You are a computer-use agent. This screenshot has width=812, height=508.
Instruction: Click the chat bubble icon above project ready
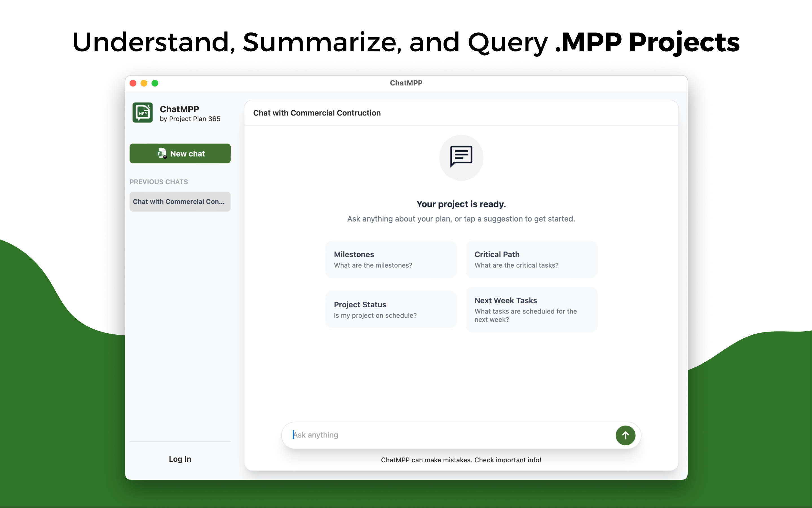click(x=461, y=157)
